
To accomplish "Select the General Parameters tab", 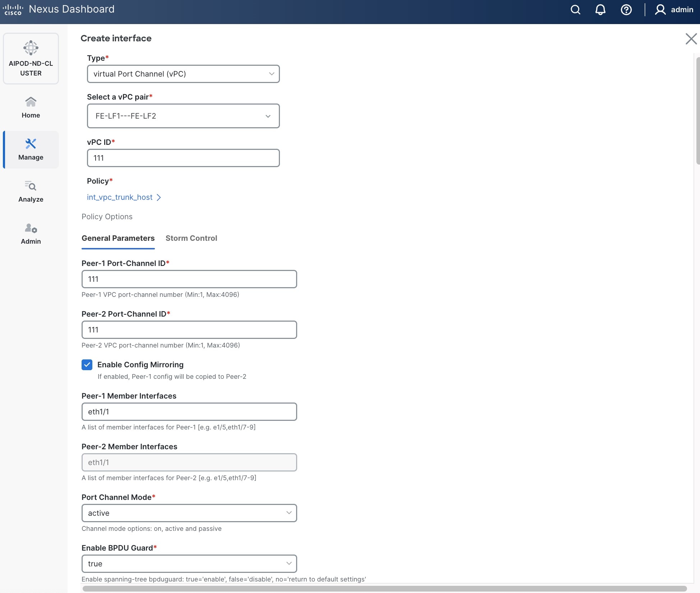I will coord(118,238).
